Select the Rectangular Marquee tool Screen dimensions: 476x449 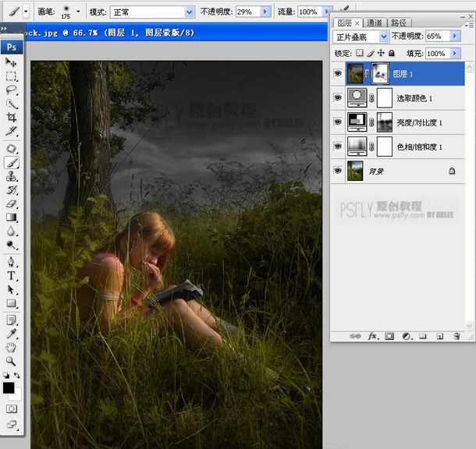[x=11, y=76]
